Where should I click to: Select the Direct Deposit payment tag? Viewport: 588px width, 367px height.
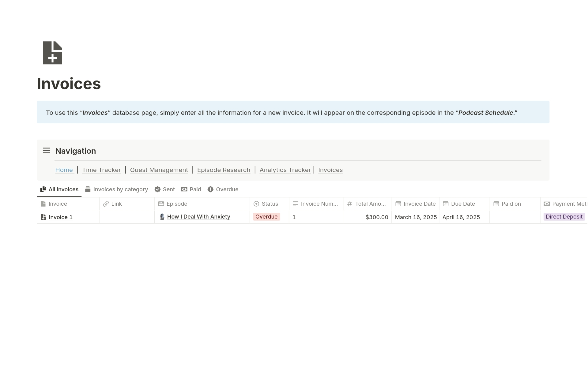pyautogui.click(x=564, y=217)
